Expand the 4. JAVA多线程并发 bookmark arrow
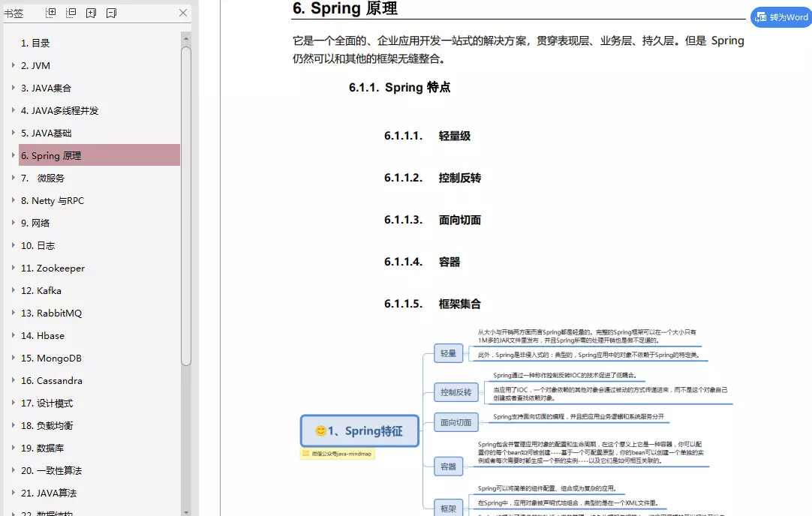The image size is (812, 516). pyautogui.click(x=13, y=110)
